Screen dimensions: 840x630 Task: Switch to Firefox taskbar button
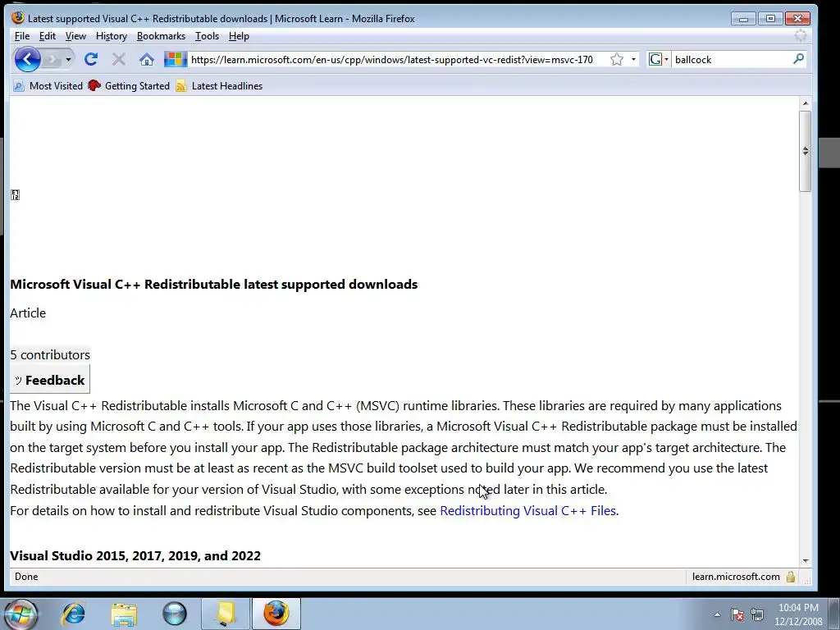pyautogui.click(x=276, y=614)
